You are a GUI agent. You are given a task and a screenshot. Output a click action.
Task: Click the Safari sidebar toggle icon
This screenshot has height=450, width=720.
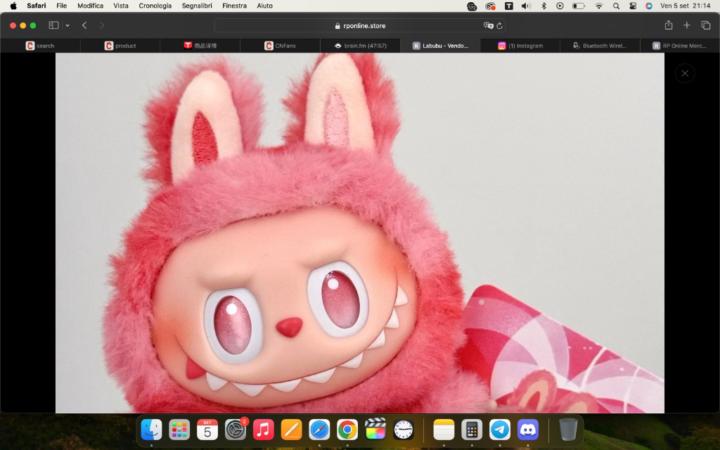(54, 25)
